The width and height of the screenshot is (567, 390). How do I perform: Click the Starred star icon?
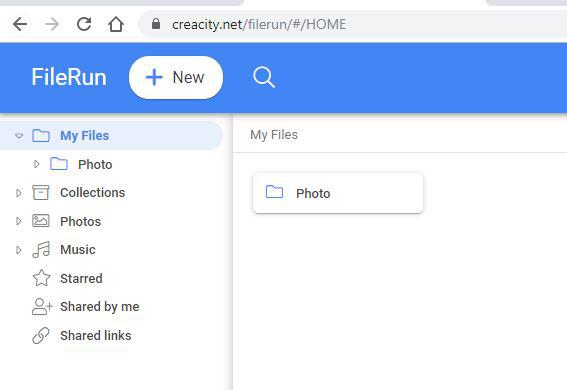(x=41, y=278)
